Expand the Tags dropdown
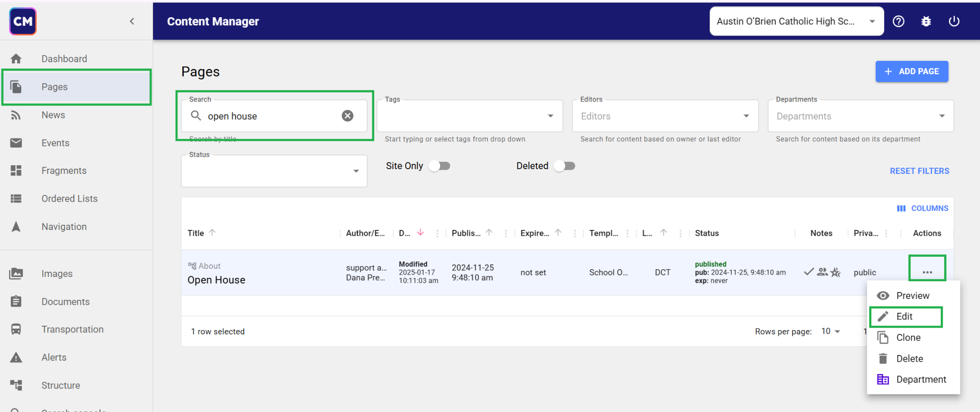Viewport: 980px width, 412px height. pos(550,116)
